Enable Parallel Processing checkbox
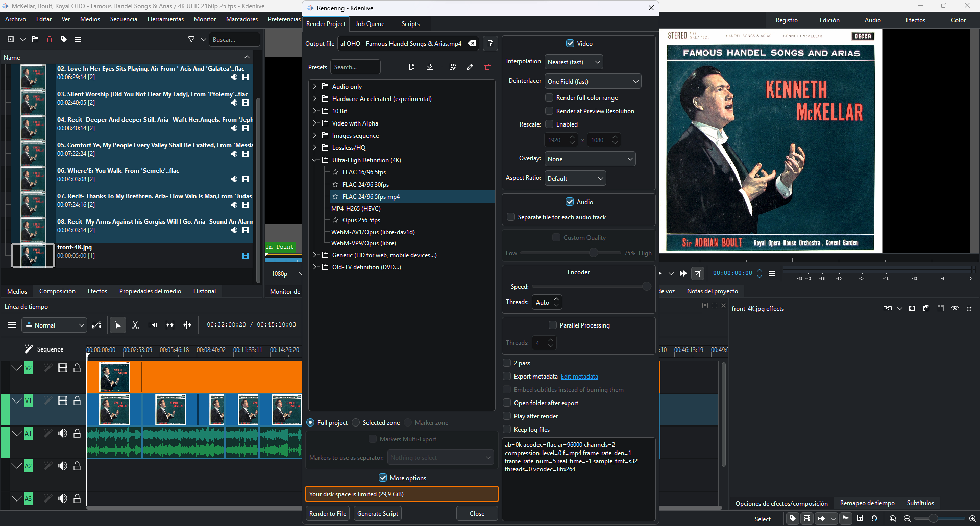The width and height of the screenshot is (980, 526). click(553, 325)
